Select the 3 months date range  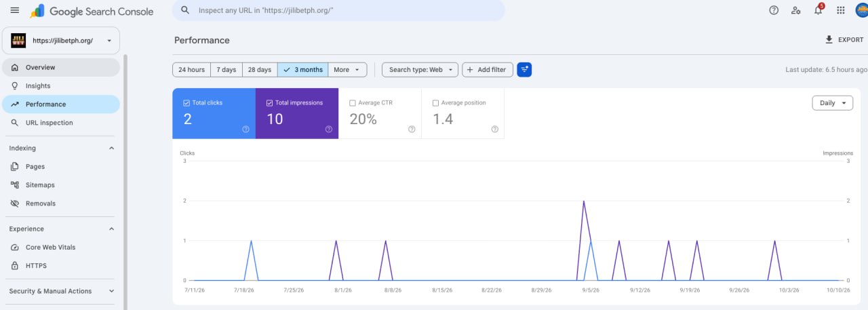[303, 70]
